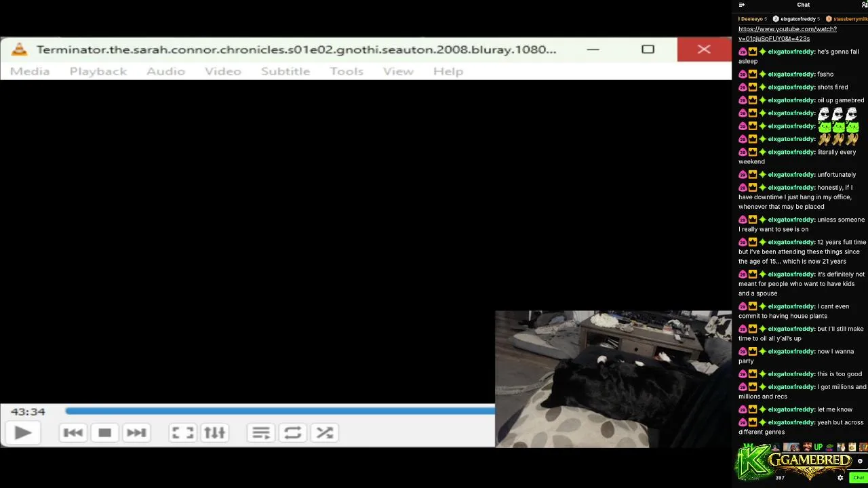This screenshot has height=488, width=868.
Task: Minimize the VLC window
Action: point(593,49)
